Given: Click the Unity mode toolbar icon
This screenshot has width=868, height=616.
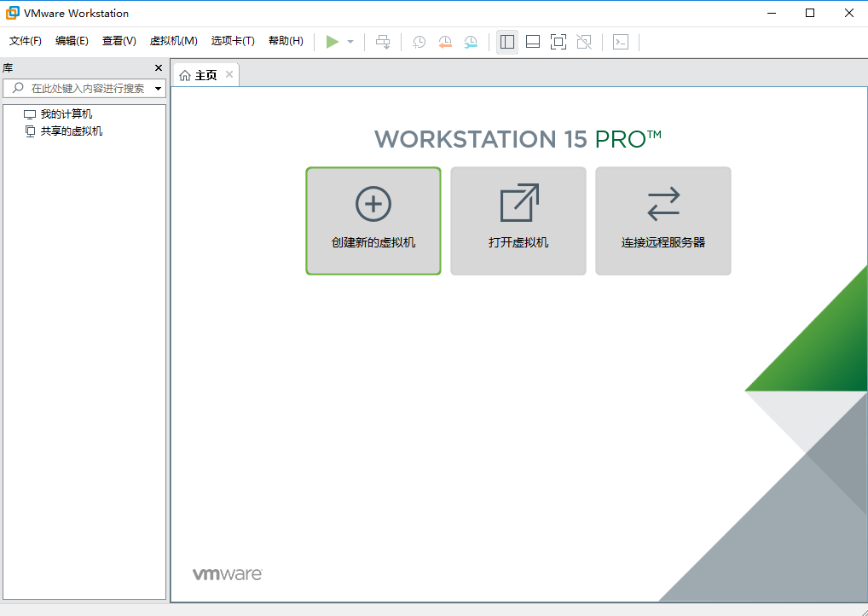Looking at the screenshot, I should click(584, 42).
